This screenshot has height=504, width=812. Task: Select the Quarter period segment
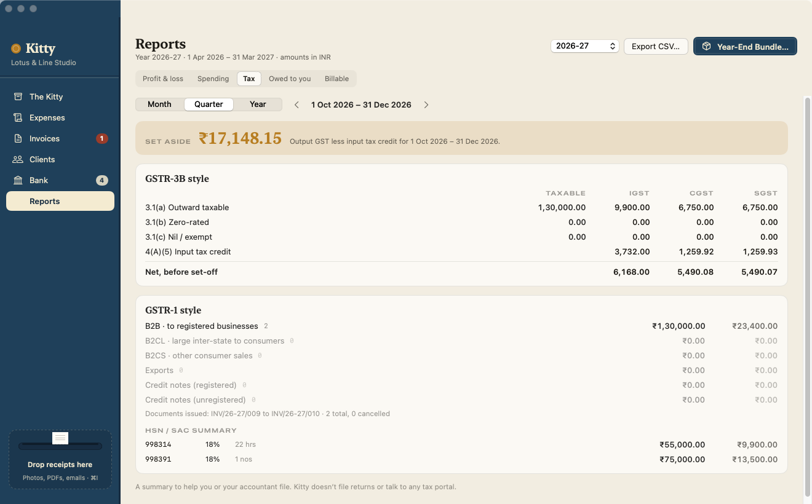coord(209,104)
